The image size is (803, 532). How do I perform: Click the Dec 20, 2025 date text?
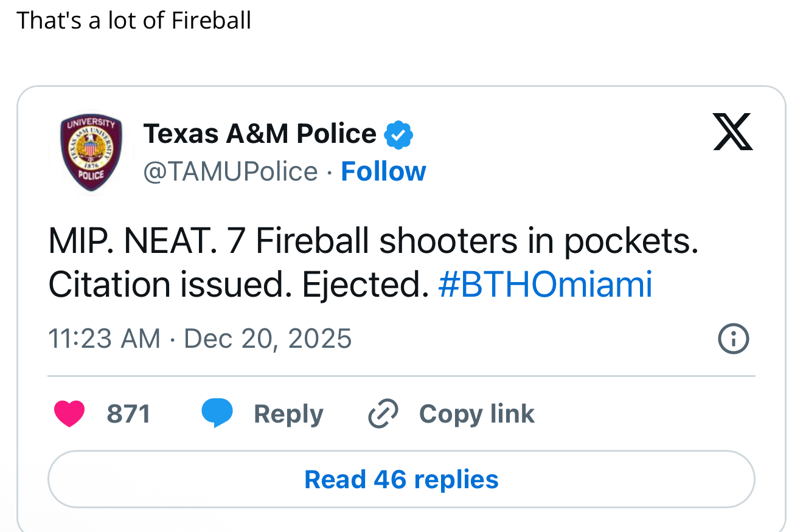[x=268, y=338]
